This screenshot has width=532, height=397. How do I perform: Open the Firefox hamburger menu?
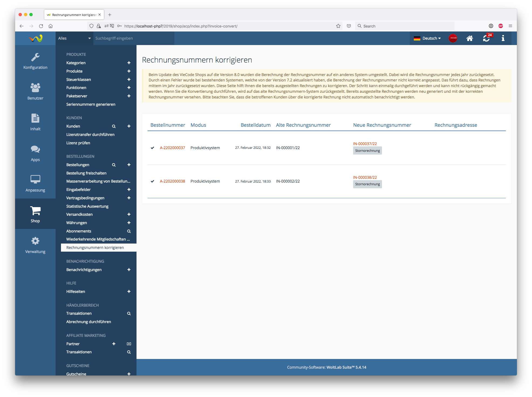pos(510,26)
